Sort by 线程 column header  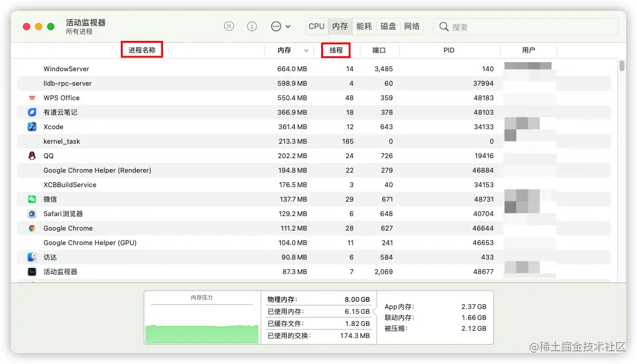click(x=336, y=50)
